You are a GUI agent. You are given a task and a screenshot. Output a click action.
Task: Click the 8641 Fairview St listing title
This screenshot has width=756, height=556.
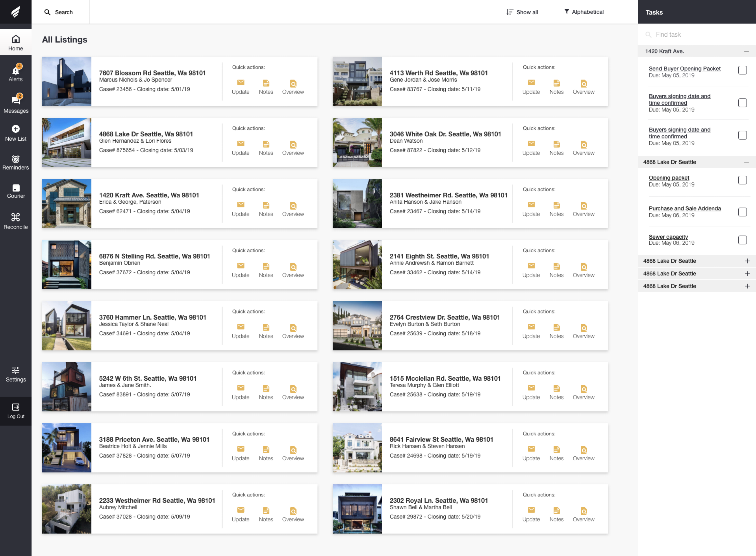[x=441, y=439]
